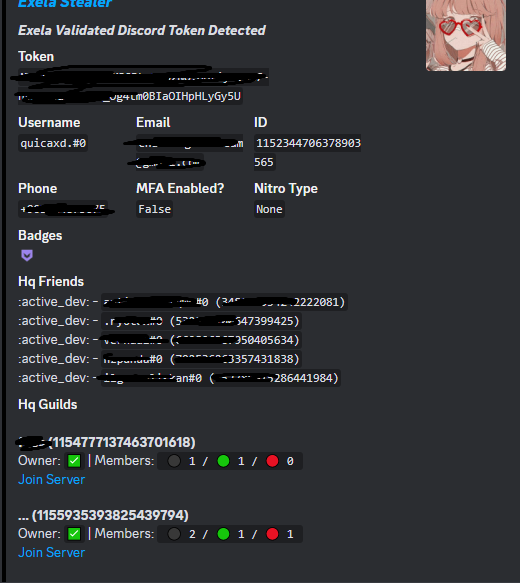The height and width of the screenshot is (583, 520).
Task: Click the second token line code block
Action: click(x=130, y=96)
